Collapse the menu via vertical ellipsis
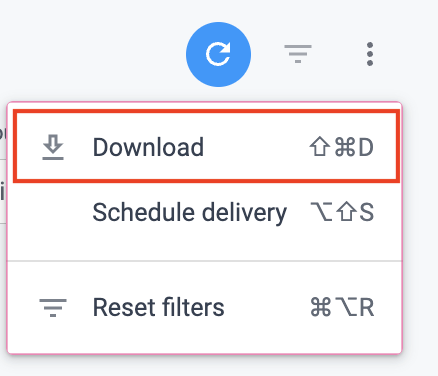 tap(370, 54)
